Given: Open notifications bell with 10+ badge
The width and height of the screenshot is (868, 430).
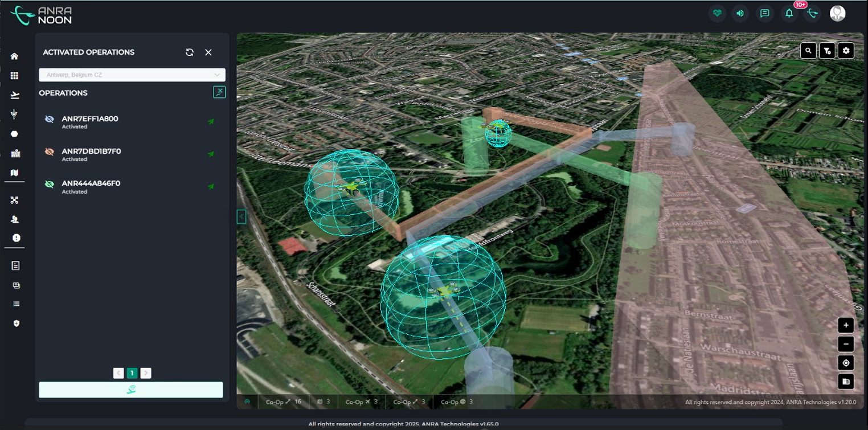Looking at the screenshot, I should (x=789, y=14).
